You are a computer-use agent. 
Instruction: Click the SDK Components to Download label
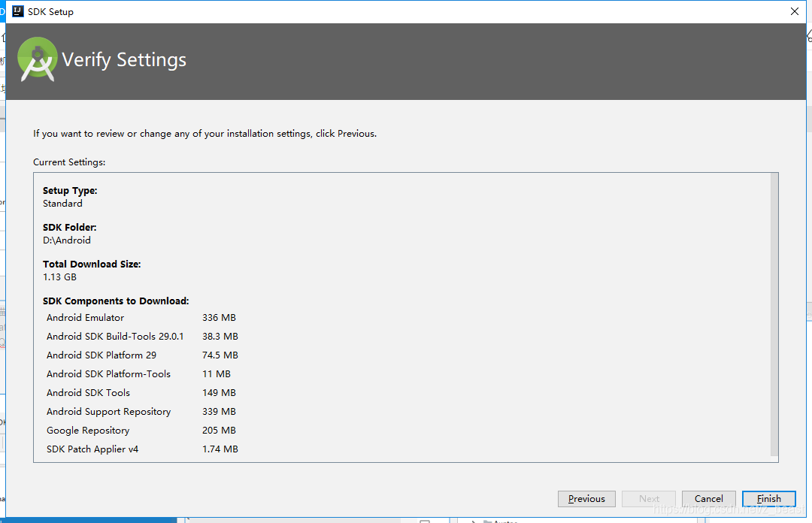[x=116, y=301]
